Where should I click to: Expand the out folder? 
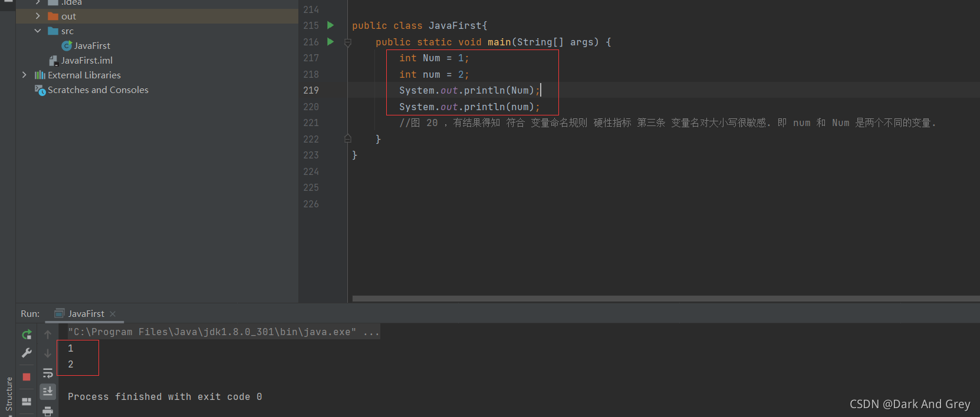click(38, 16)
